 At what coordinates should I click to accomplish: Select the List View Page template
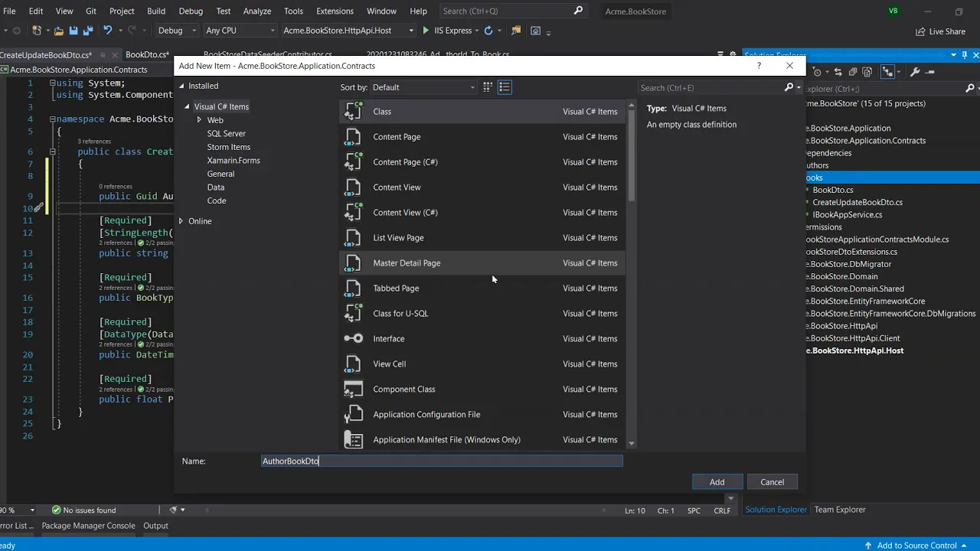(x=482, y=238)
